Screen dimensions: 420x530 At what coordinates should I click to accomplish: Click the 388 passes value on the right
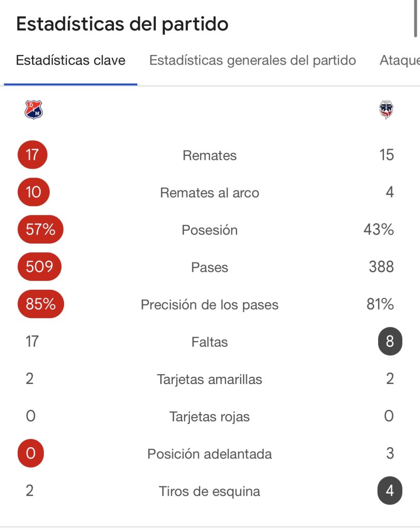pos(381,267)
